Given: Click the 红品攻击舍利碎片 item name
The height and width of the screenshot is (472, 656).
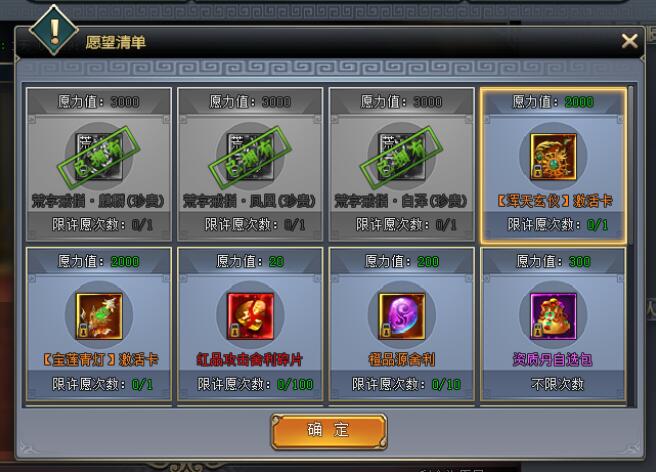Looking at the screenshot, I should tap(250, 359).
